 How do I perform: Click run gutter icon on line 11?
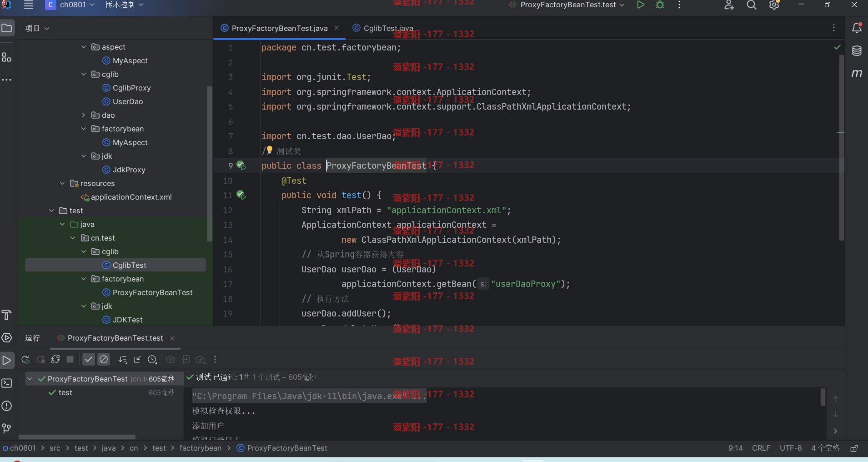241,195
